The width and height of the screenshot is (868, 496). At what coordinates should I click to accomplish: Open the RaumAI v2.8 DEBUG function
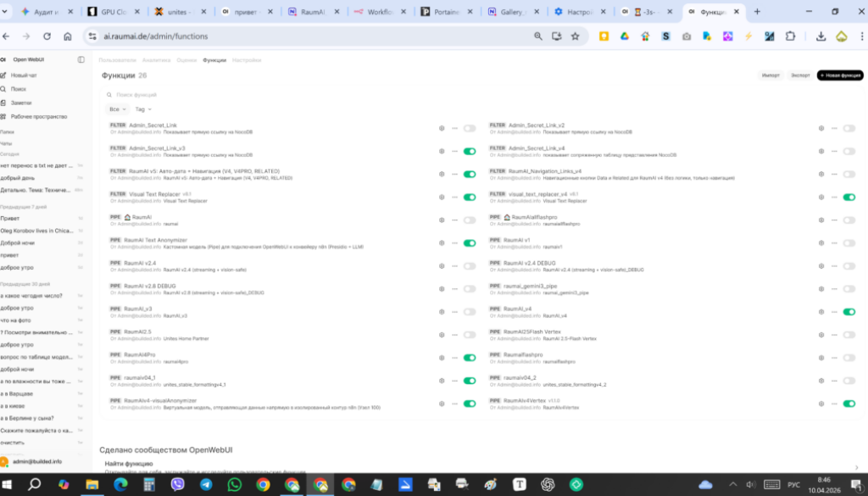coord(150,287)
